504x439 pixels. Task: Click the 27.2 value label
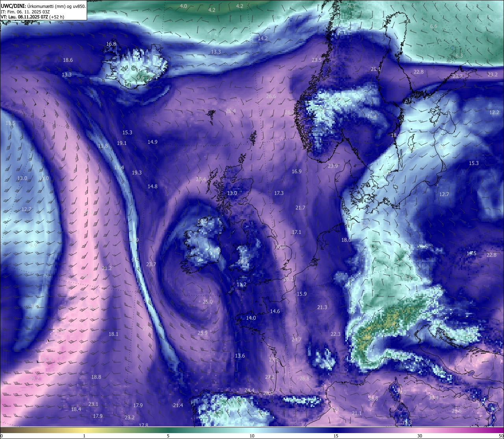(x=270, y=377)
